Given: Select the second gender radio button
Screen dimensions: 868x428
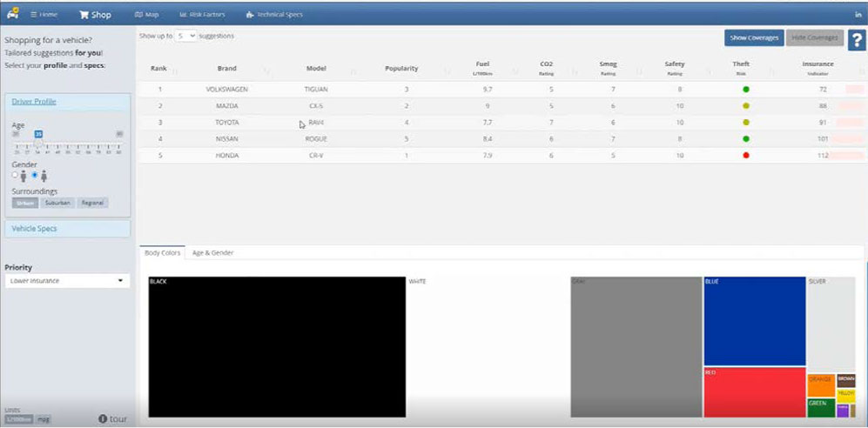Looking at the screenshot, I should [35, 175].
